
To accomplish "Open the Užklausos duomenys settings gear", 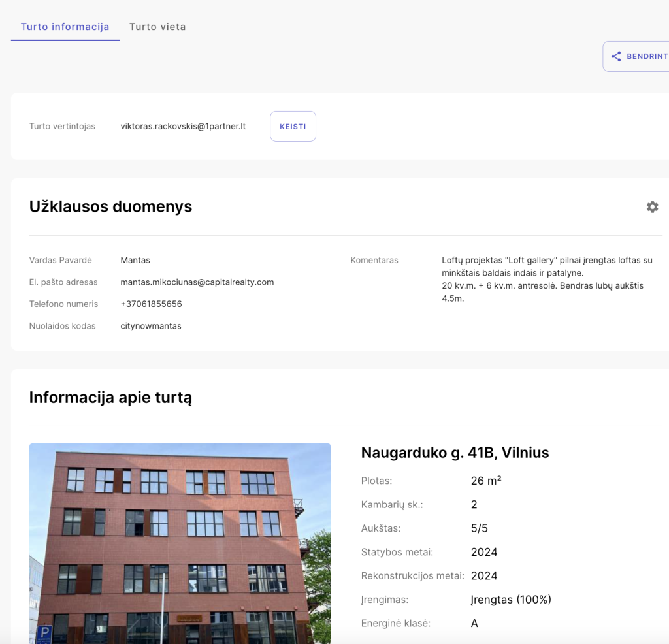I will 652,207.
